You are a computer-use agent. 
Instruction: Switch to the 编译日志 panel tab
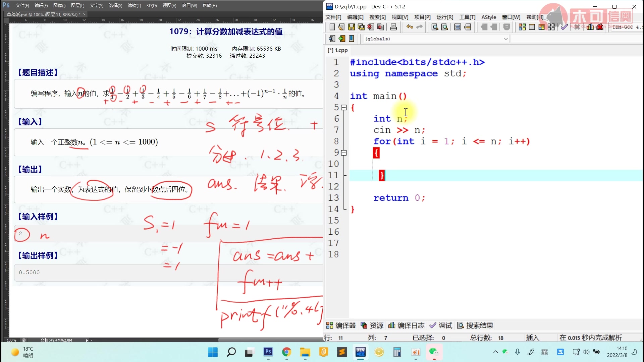407,325
